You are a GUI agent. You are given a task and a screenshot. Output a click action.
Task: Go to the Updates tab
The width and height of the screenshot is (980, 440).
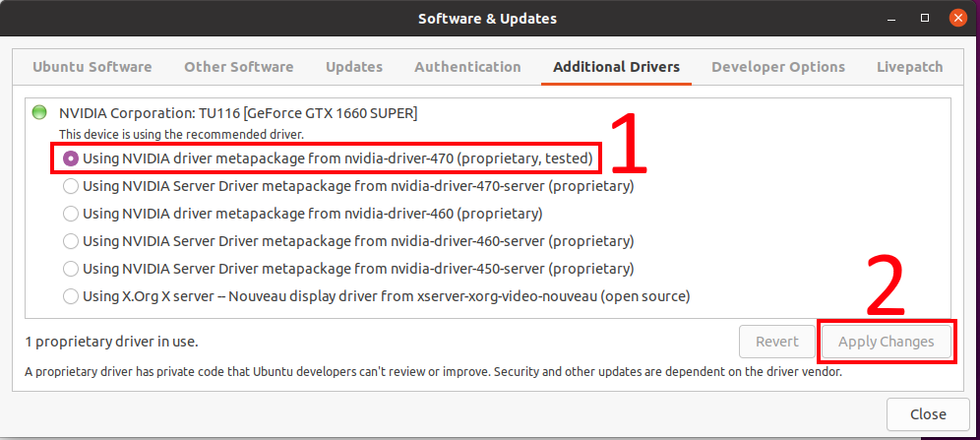354,67
